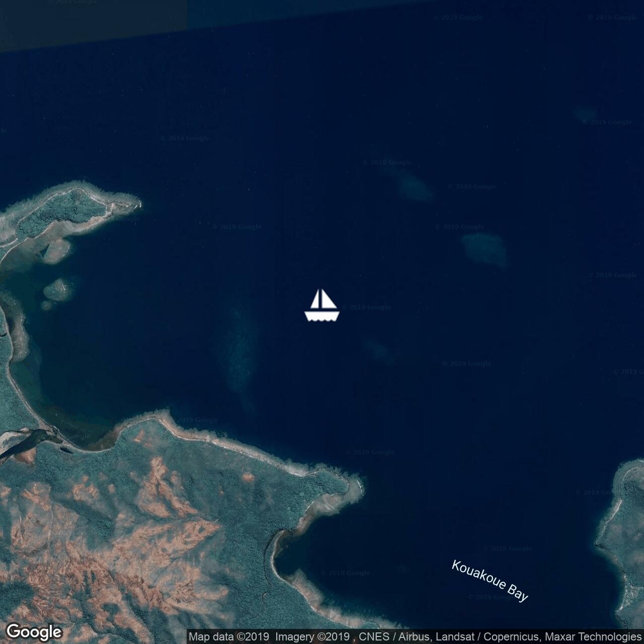644x644 pixels.
Task: Click the small round islet off west coast
Action: (x=55, y=290)
